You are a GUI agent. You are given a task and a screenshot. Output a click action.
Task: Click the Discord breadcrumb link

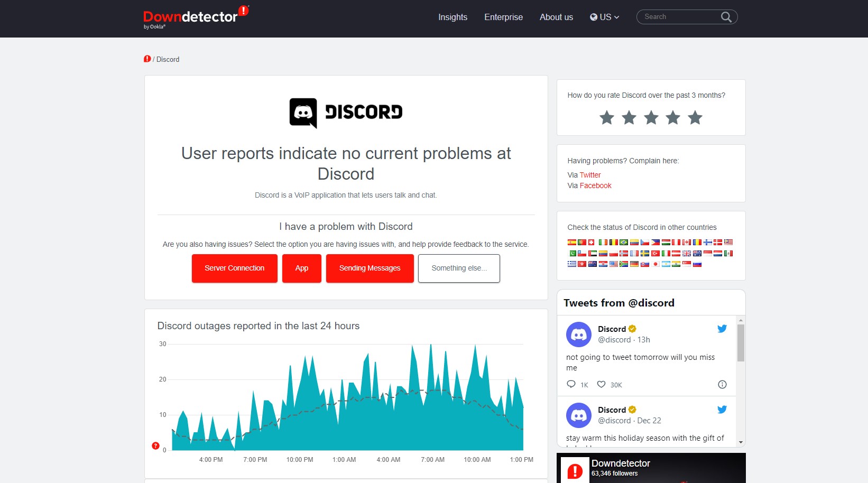click(168, 59)
